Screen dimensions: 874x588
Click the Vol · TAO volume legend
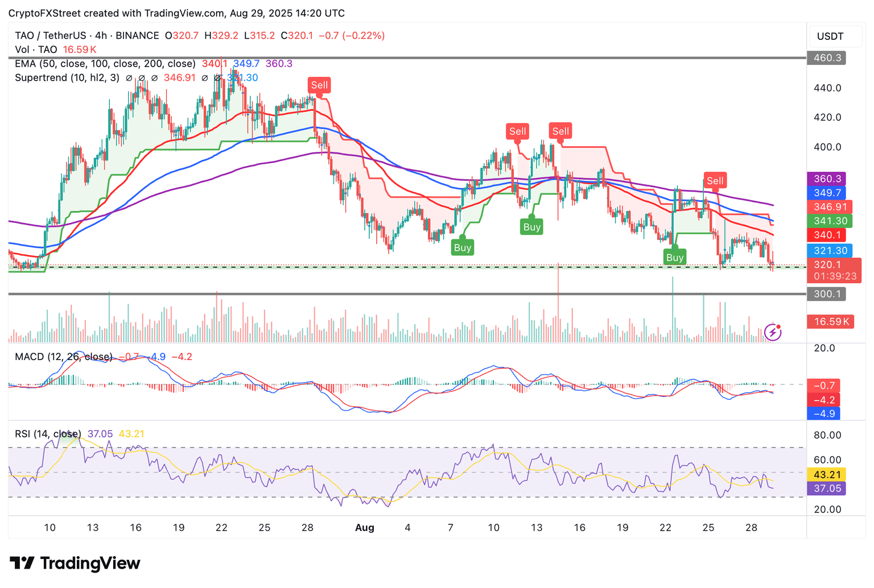coord(36,49)
